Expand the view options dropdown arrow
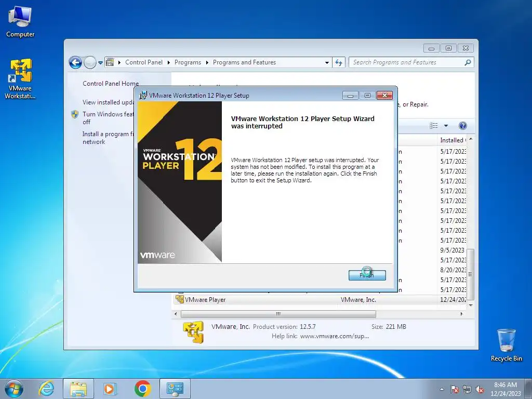Screen dimensions: 532x399 (x=446, y=126)
